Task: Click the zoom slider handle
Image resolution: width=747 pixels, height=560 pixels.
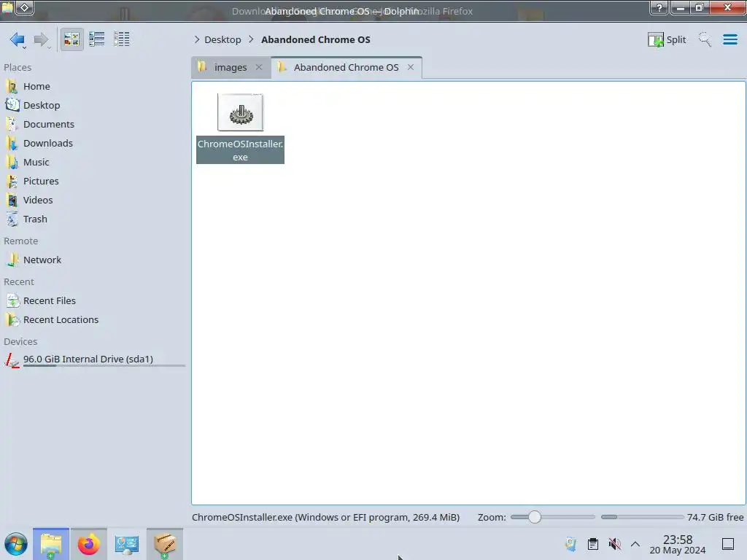Action: [x=535, y=517]
